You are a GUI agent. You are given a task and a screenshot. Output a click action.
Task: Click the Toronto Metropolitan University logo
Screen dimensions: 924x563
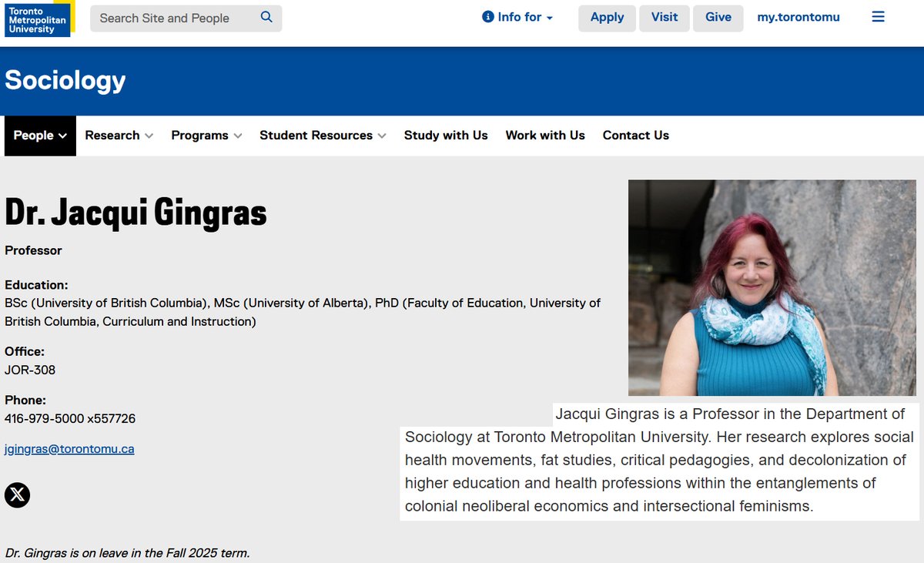coord(39,18)
